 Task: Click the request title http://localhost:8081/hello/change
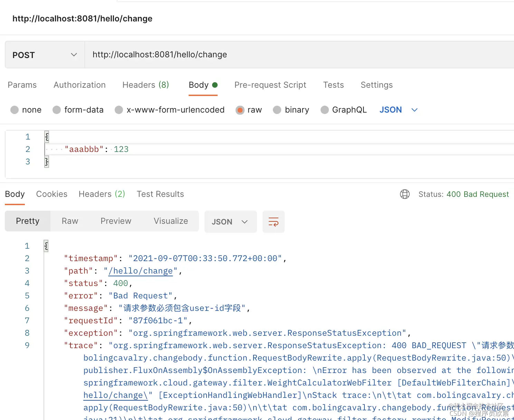tap(82, 19)
